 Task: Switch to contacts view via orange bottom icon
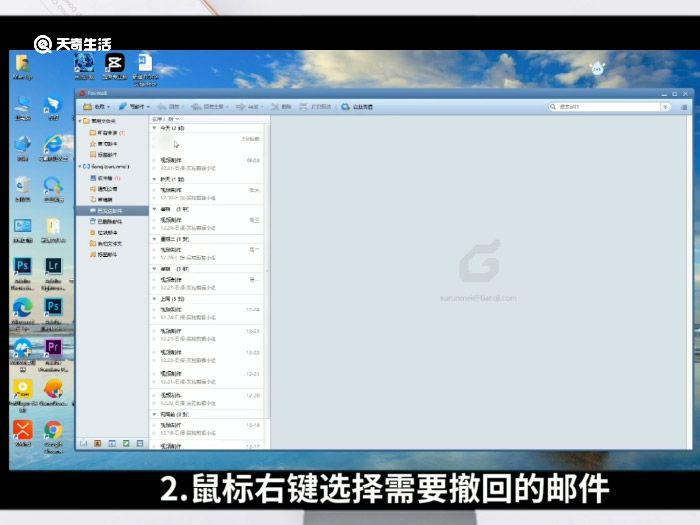(x=98, y=443)
